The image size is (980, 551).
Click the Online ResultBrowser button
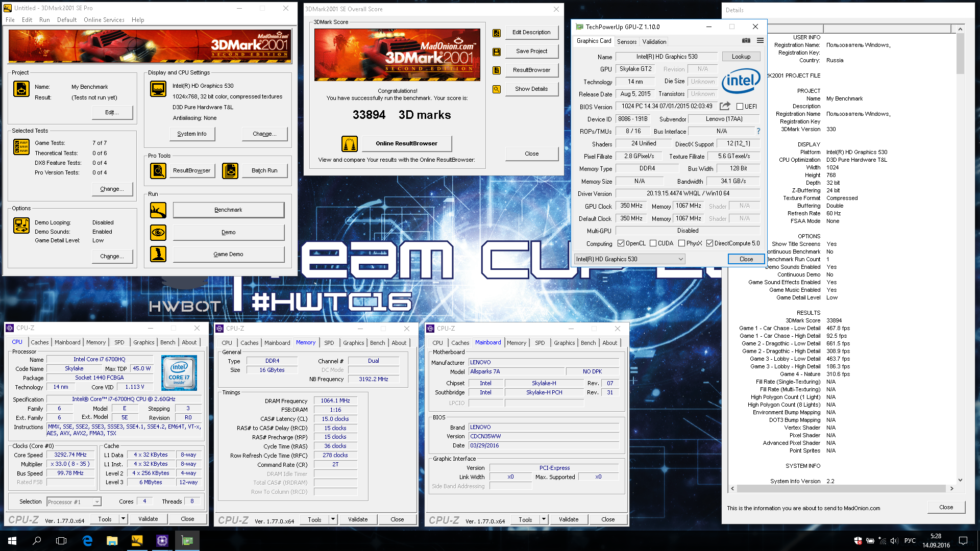click(406, 143)
